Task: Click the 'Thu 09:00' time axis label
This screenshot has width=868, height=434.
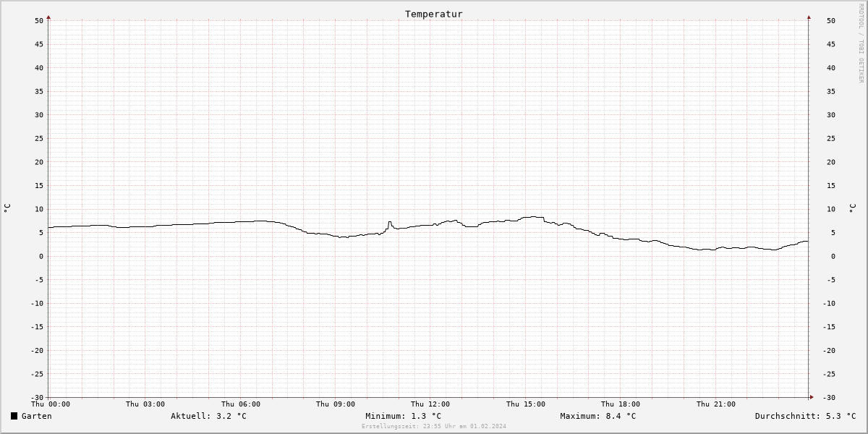Action: tap(336, 404)
